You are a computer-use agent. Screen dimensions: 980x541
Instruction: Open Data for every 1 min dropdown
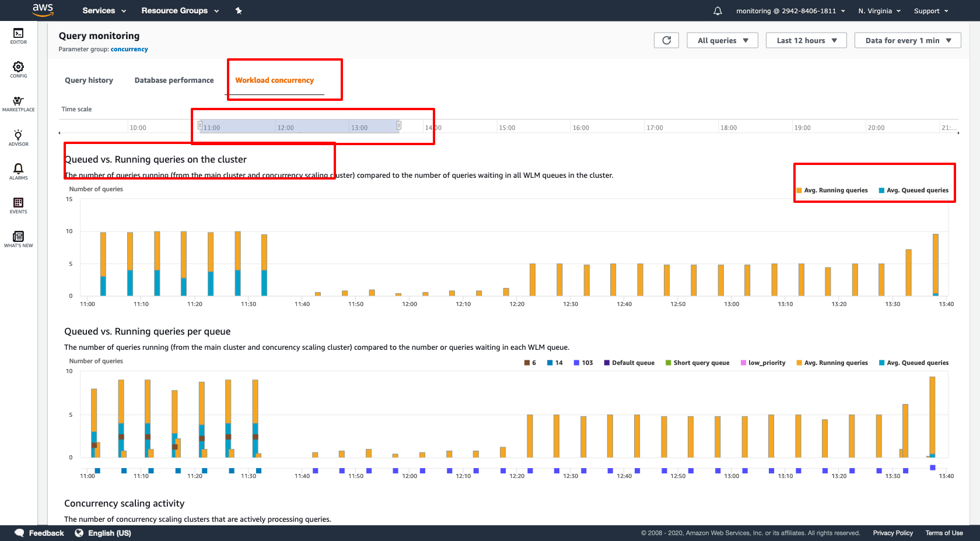tap(907, 40)
